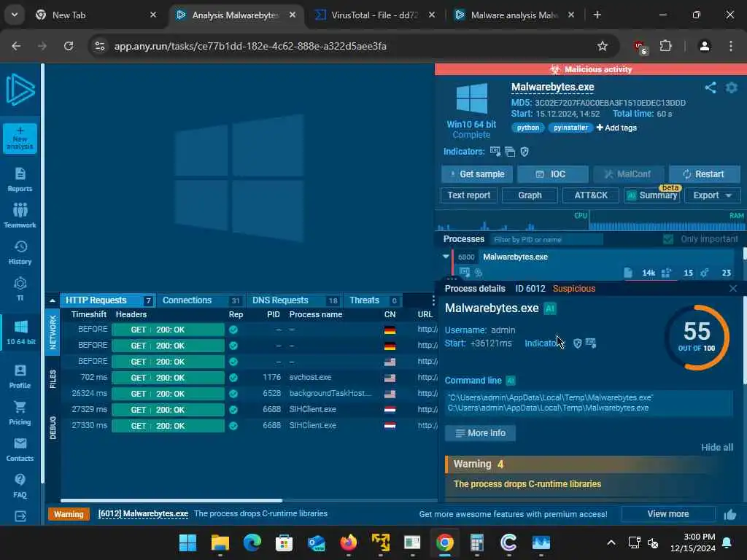The height and width of the screenshot is (560, 747).
Task: Show hidden system tray icons
Action: point(611,542)
